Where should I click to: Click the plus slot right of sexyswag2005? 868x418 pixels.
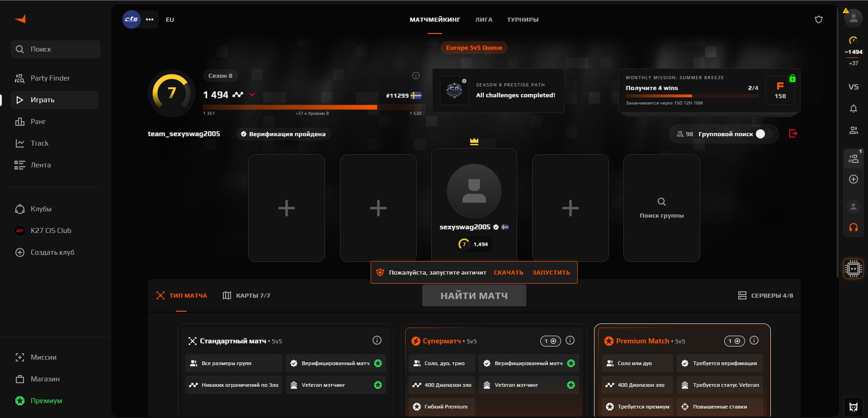[571, 208]
